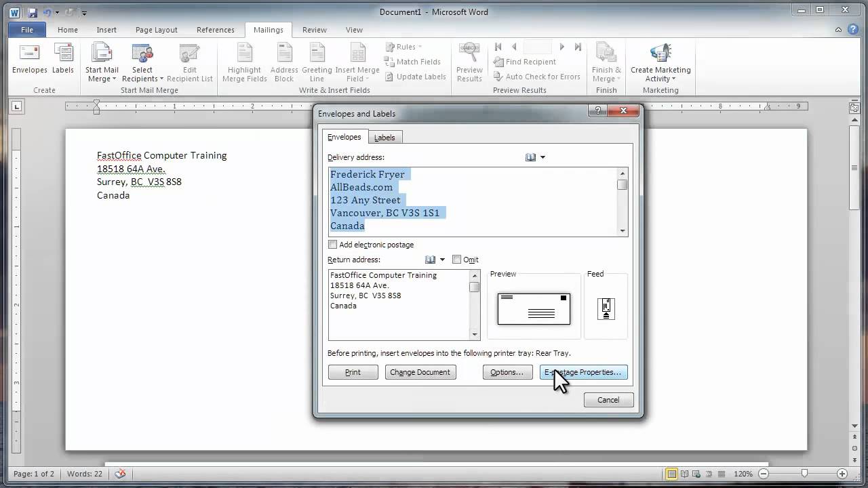Expand the delivery address book dropdown arrow
Screen dimensions: 868x488
point(543,158)
